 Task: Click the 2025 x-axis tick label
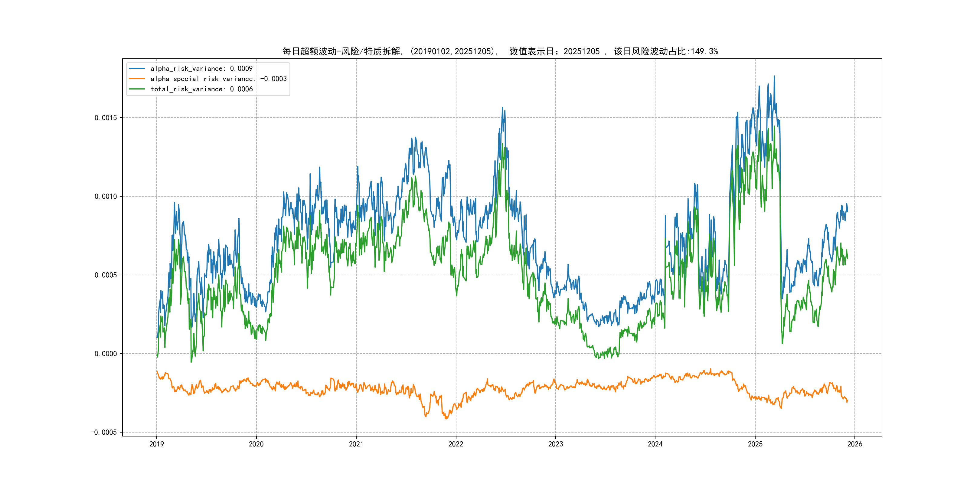coord(755,444)
